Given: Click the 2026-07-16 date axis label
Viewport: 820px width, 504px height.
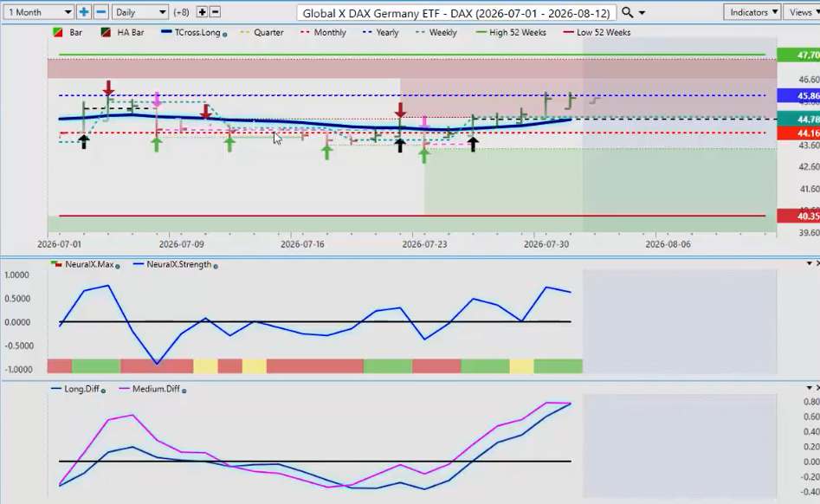Looking at the screenshot, I should tap(303, 244).
